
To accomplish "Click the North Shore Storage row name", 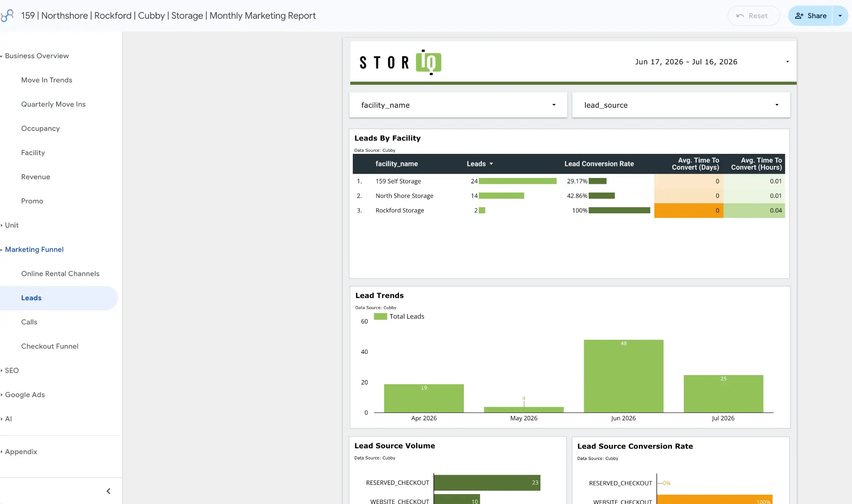I will (x=404, y=196).
